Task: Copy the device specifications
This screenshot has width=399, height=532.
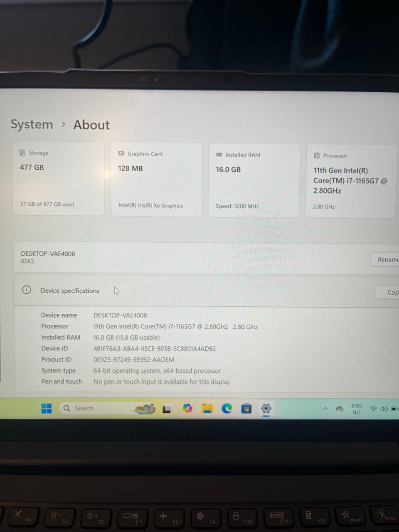Action: coord(387,292)
